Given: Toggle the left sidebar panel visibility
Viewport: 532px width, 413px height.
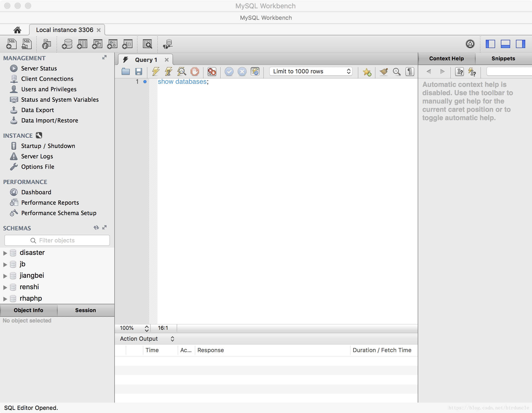Looking at the screenshot, I should pos(490,44).
